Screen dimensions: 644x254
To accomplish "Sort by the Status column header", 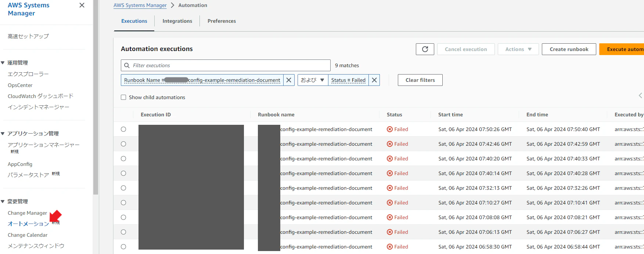I will point(395,115).
